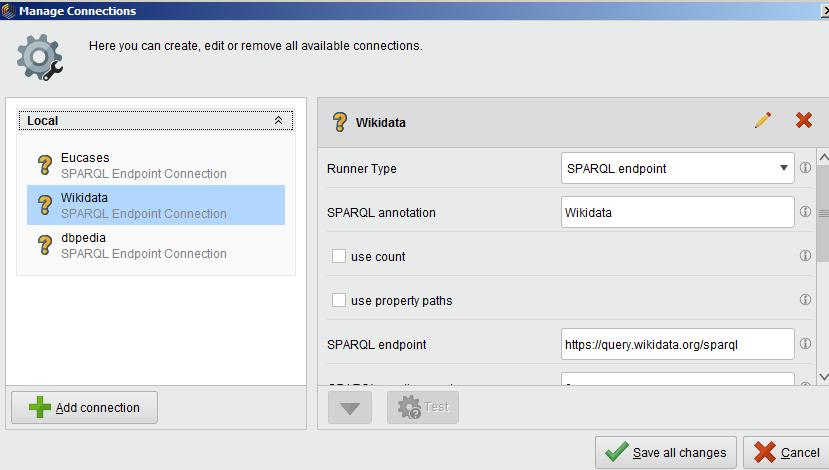Click Save all changes
Viewport: 829px width, 470px height.
click(666, 453)
